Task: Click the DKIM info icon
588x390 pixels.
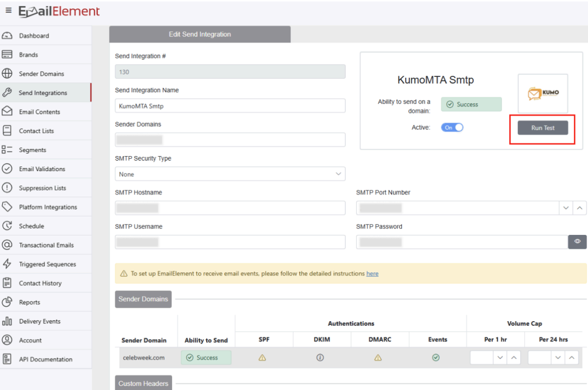Action: pyautogui.click(x=320, y=358)
